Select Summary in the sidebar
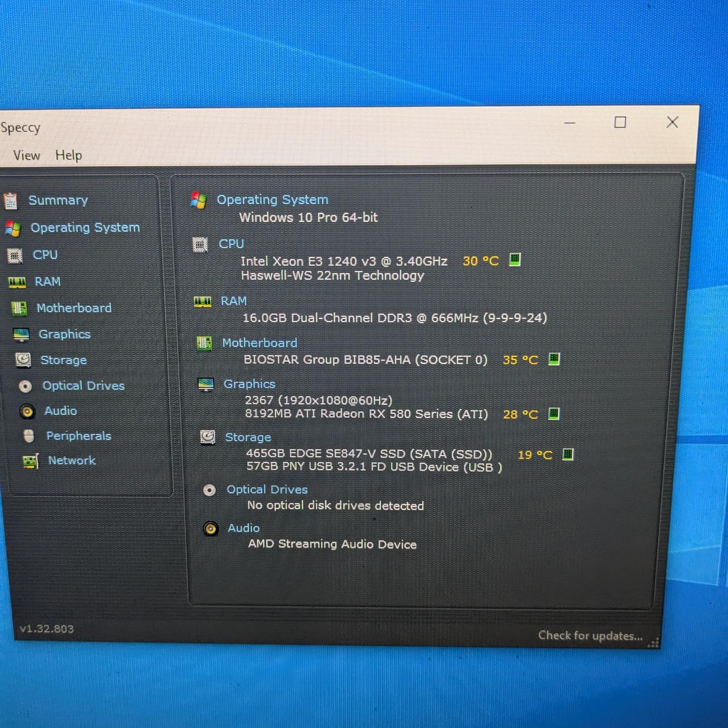The width and height of the screenshot is (728, 728). click(x=58, y=200)
